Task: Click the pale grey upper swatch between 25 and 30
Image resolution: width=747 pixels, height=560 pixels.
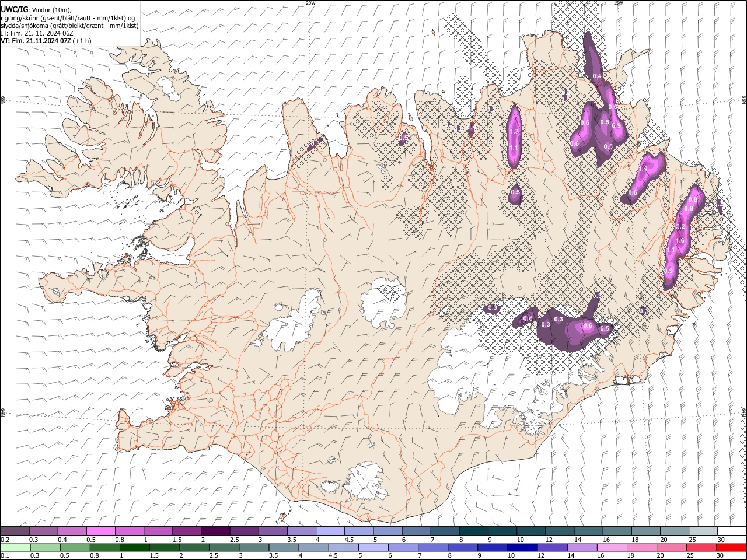Action: tap(704, 531)
